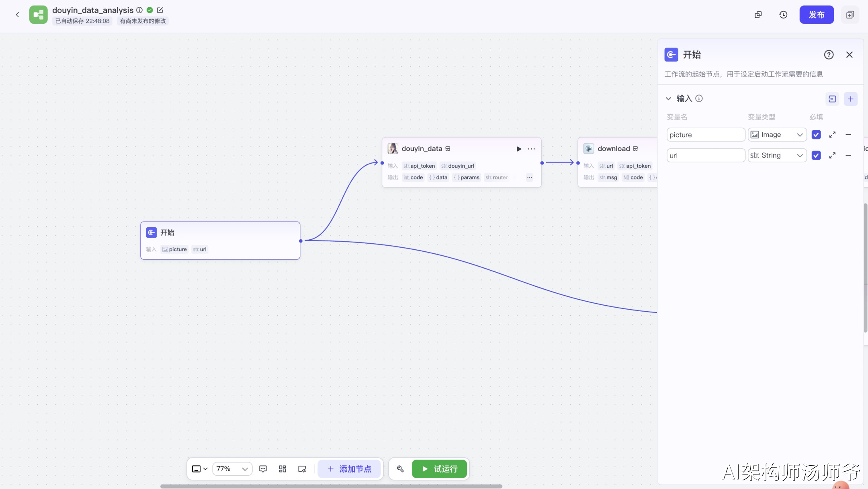Image resolution: width=868 pixels, height=489 pixels.
Task: Open douyin_data node more options menu
Action: coord(531,149)
